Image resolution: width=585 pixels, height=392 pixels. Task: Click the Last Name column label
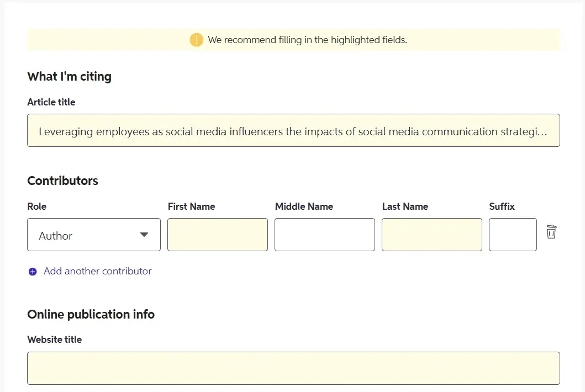[x=405, y=206]
